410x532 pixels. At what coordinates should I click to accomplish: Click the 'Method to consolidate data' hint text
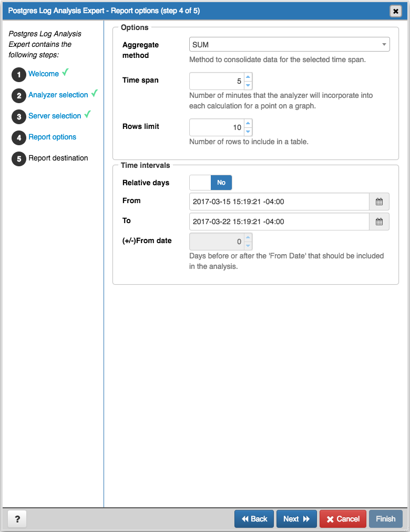point(278,59)
